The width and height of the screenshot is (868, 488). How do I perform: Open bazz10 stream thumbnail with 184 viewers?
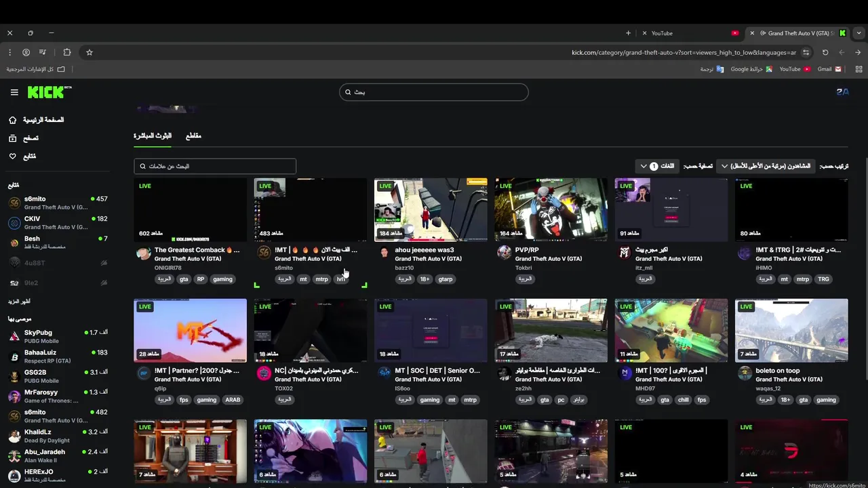431,210
